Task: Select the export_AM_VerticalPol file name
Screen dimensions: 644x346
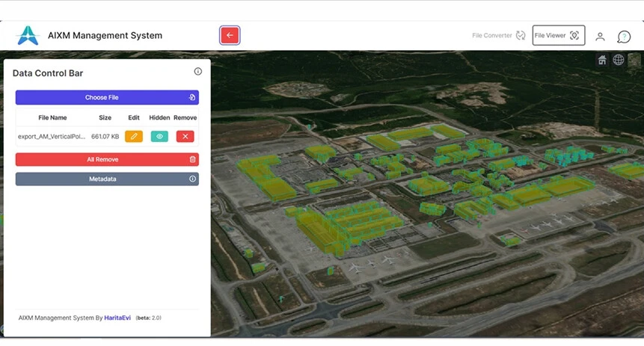Action: (52, 137)
